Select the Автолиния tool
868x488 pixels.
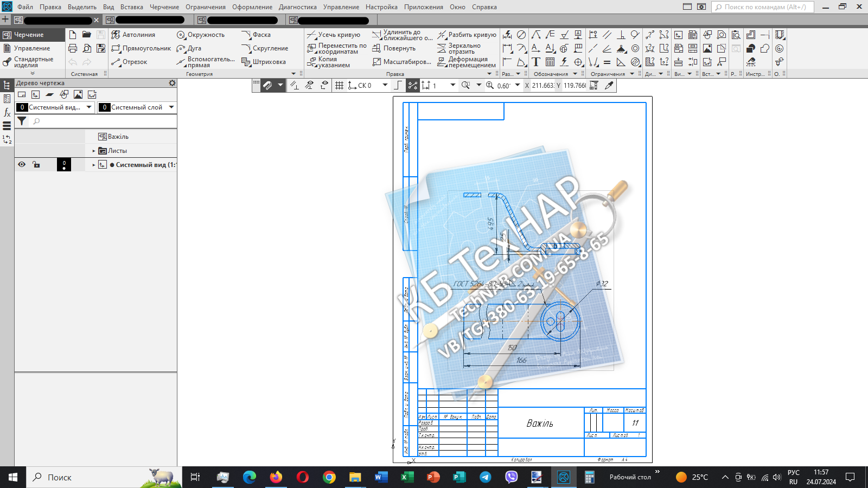(133, 35)
